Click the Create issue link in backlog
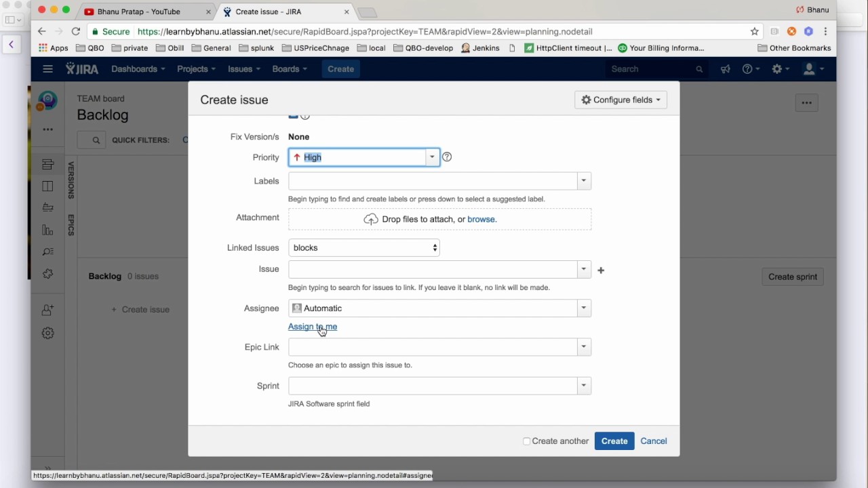The image size is (868, 488). (140, 310)
